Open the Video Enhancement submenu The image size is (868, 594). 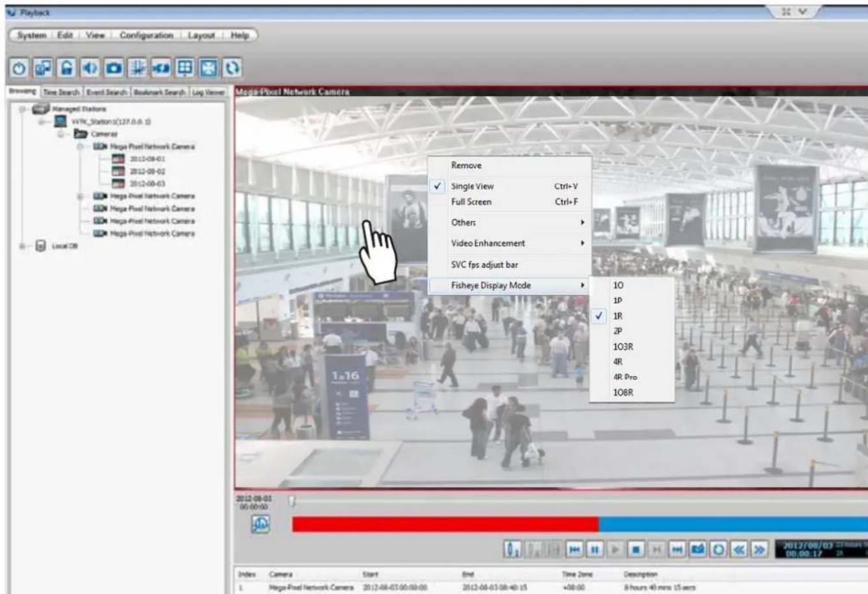pos(509,243)
